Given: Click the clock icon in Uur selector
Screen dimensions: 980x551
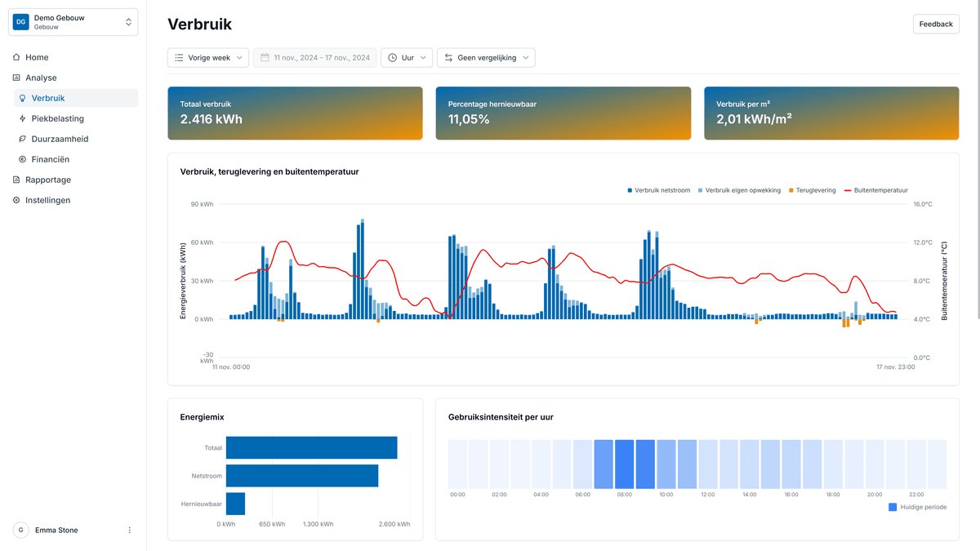Looking at the screenshot, I should 393,58.
